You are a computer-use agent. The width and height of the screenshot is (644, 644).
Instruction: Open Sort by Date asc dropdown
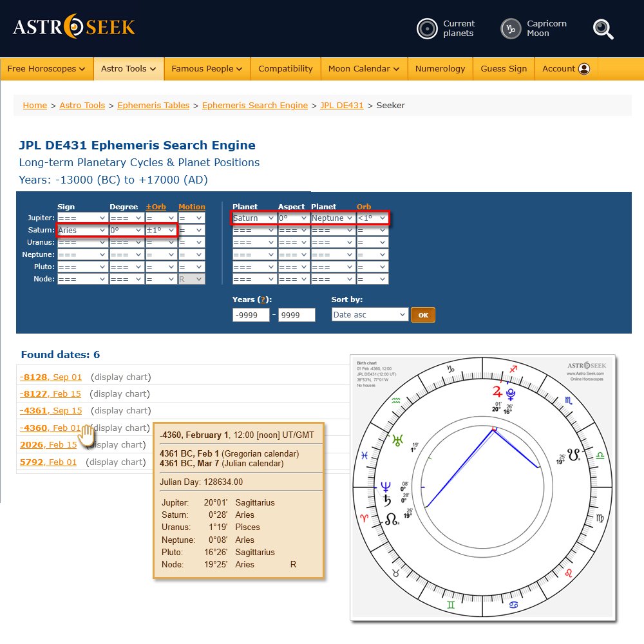370,315
